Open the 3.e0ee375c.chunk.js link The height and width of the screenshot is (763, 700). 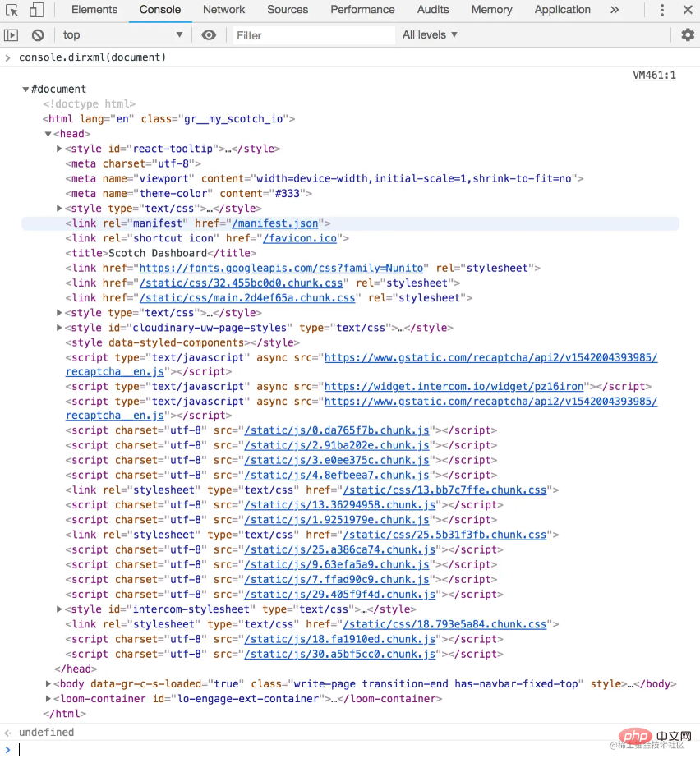(337, 460)
